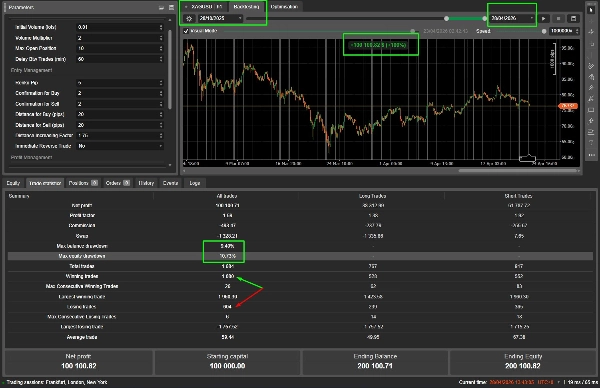This screenshot has height=388, width=600.
Task: Click Trading sessions status bar text
Action: [x=57, y=382]
